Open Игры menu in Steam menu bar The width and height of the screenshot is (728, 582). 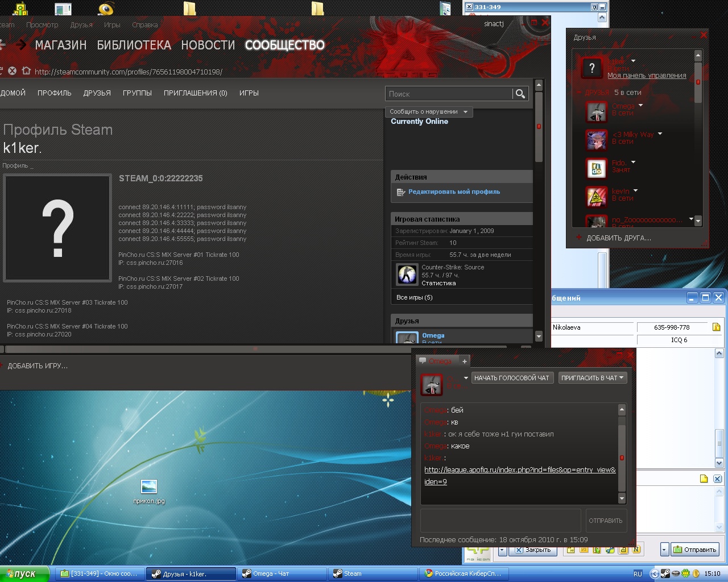click(112, 25)
